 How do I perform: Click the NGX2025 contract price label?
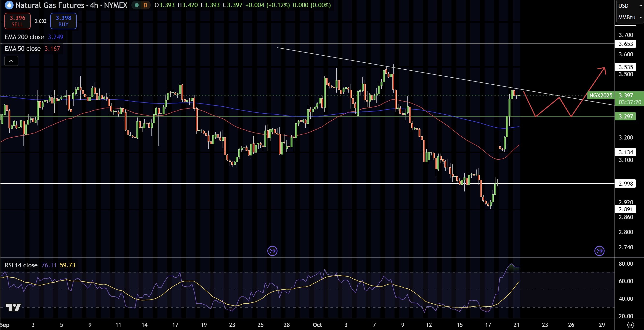point(601,95)
